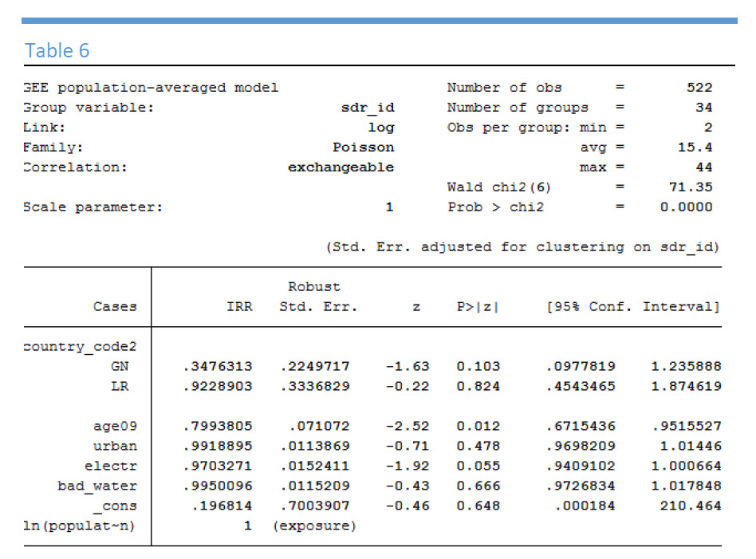Click the Link value 'log'

(381, 128)
